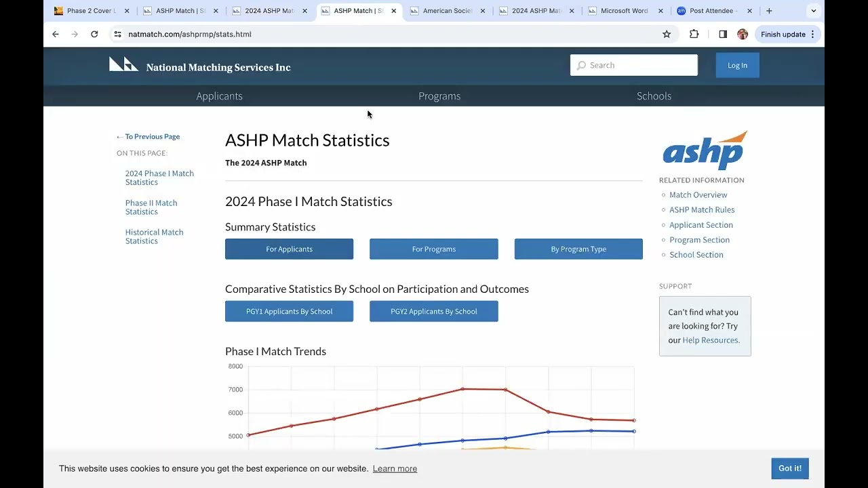Click the Log In button
Image resolution: width=868 pixels, height=488 pixels.
pyautogui.click(x=737, y=65)
